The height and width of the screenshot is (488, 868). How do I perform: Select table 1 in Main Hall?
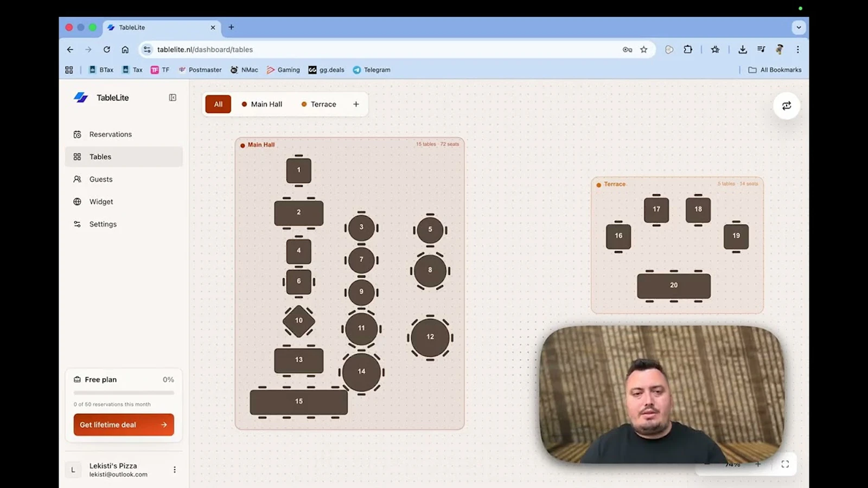click(299, 170)
